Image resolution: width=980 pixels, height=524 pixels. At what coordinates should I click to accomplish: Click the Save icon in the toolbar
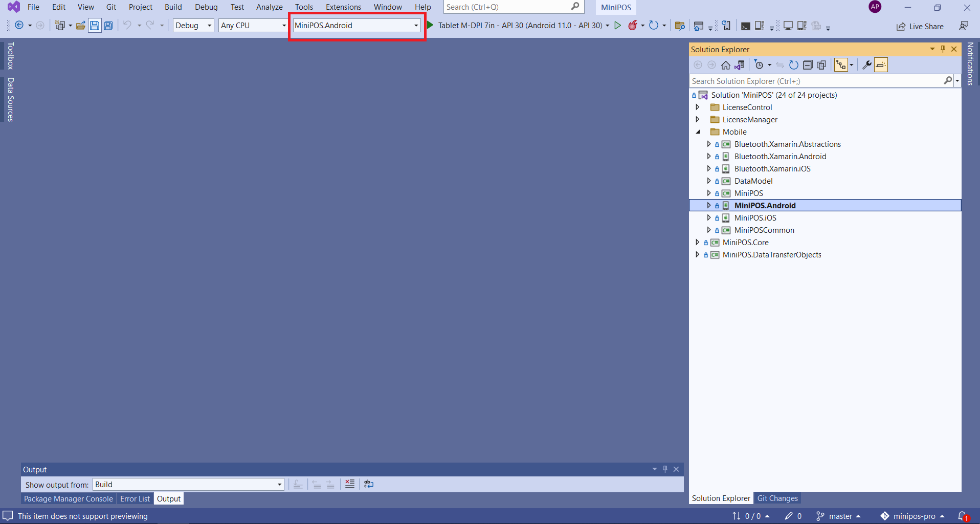(95, 25)
